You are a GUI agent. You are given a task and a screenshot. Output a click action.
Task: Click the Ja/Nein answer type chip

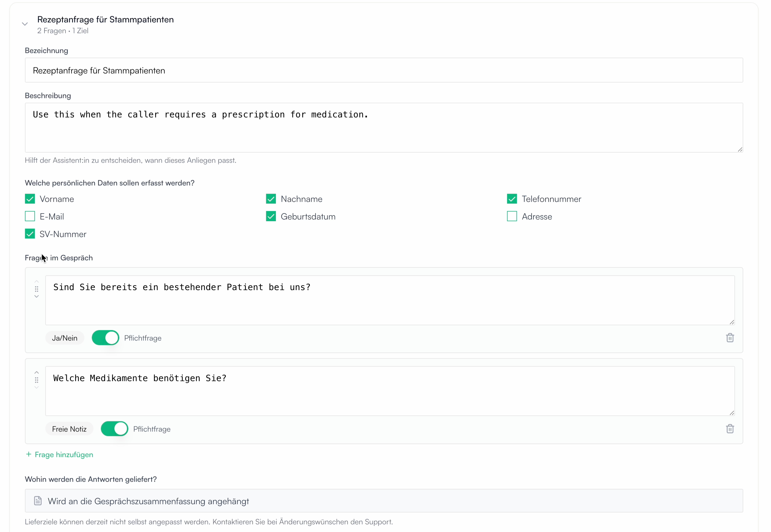(65, 338)
